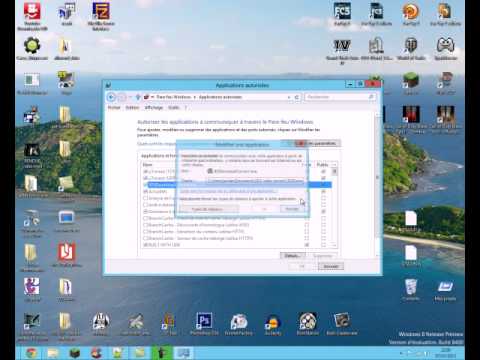Viewport: 480px width, 360px height.
Task: Toggle Public checkbox for BranchCache Extraction du contenu
Action: pos(323,232)
